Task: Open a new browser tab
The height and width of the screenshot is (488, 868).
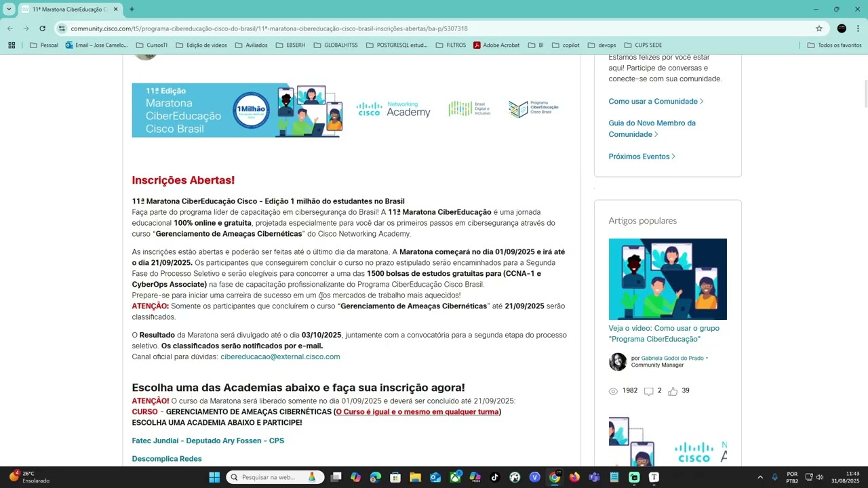Action: click(x=132, y=9)
